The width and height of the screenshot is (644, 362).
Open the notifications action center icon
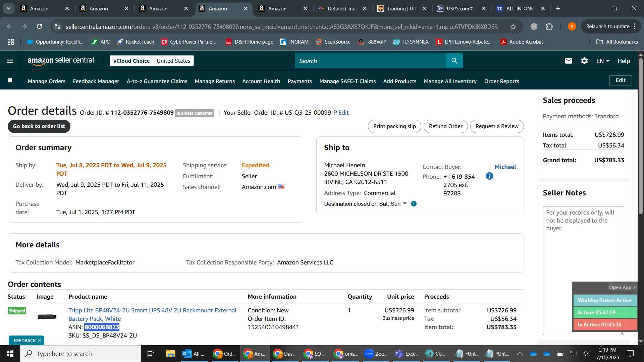(630, 354)
